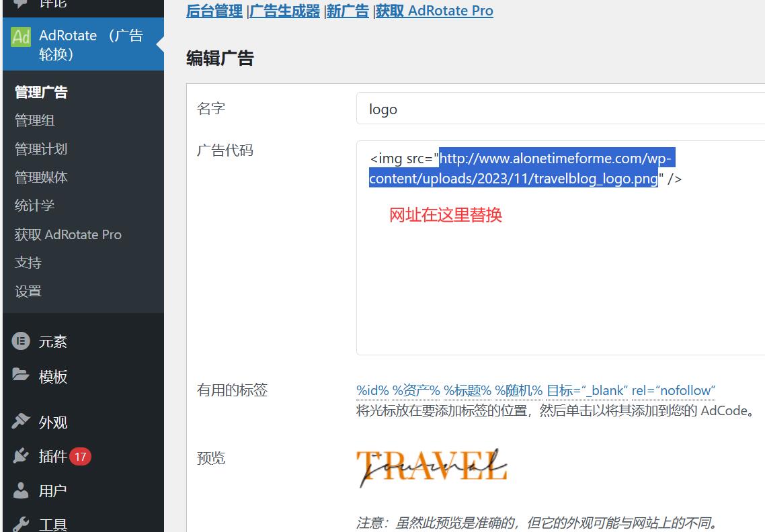The width and height of the screenshot is (765, 532).
Task: Insert the rel="nofollow" tag
Action: point(674,390)
